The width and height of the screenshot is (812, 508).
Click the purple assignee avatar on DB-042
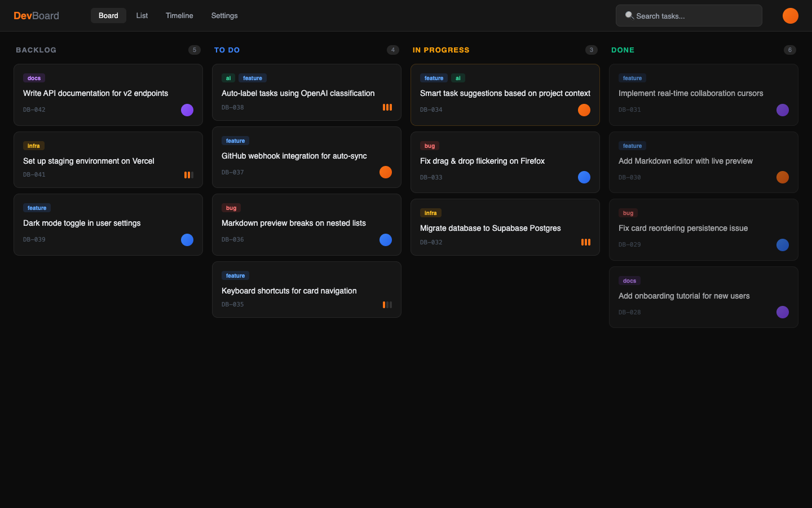tap(187, 110)
